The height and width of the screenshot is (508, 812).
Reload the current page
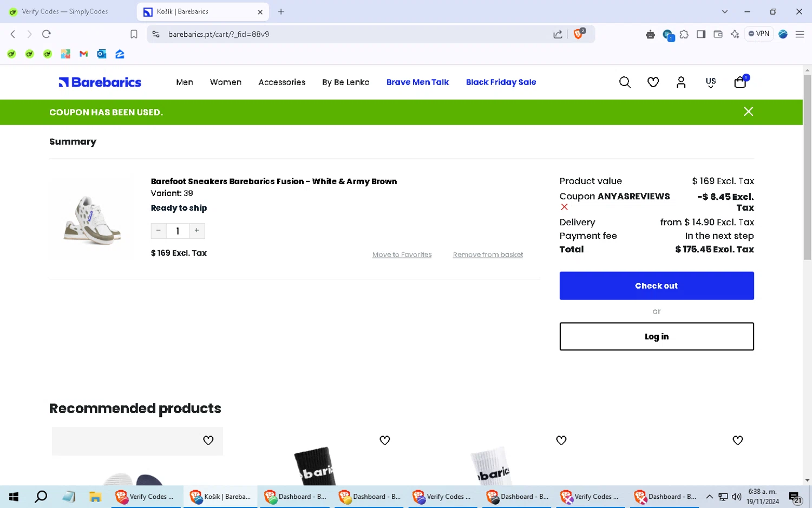(x=47, y=34)
